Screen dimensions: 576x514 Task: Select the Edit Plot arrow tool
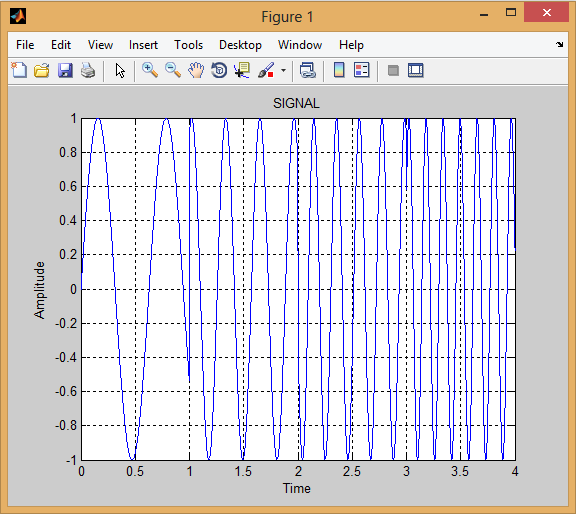120,70
